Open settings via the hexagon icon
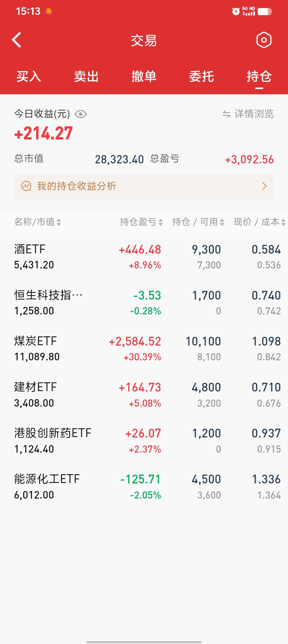 point(264,40)
